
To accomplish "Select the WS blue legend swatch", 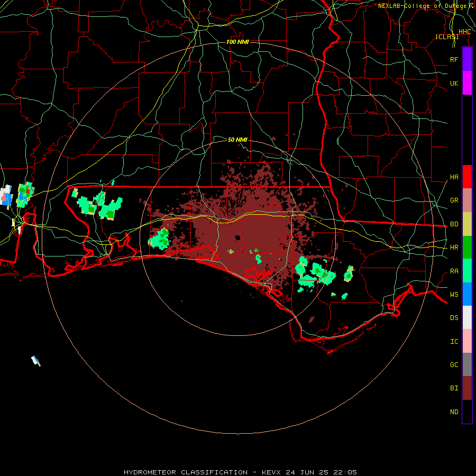I will coord(467,294).
